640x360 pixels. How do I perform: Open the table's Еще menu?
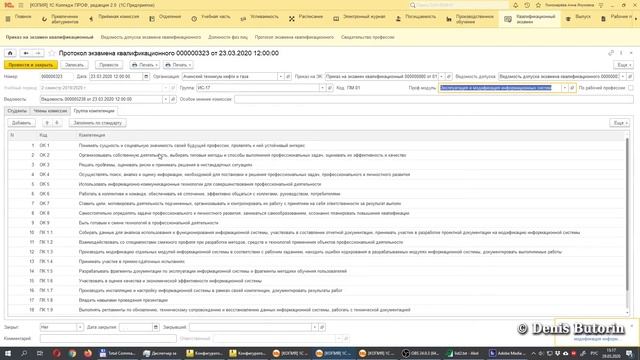(619, 123)
